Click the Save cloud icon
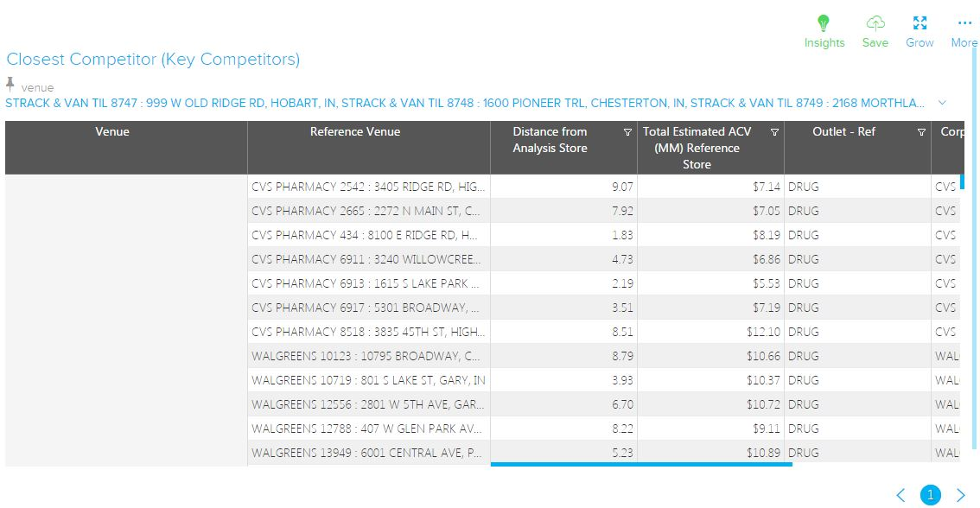Screen dimensions: 980x508 tap(875, 24)
